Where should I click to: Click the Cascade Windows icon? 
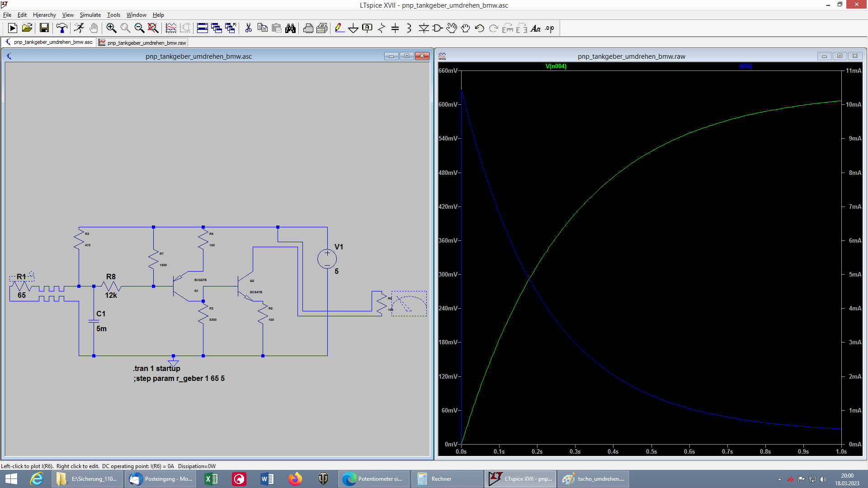coord(217,28)
